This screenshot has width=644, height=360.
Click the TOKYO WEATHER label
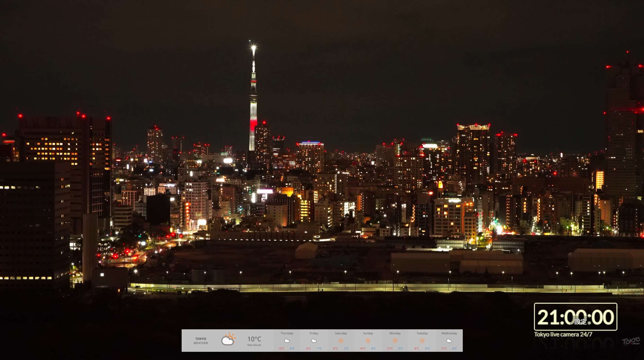coord(201,341)
